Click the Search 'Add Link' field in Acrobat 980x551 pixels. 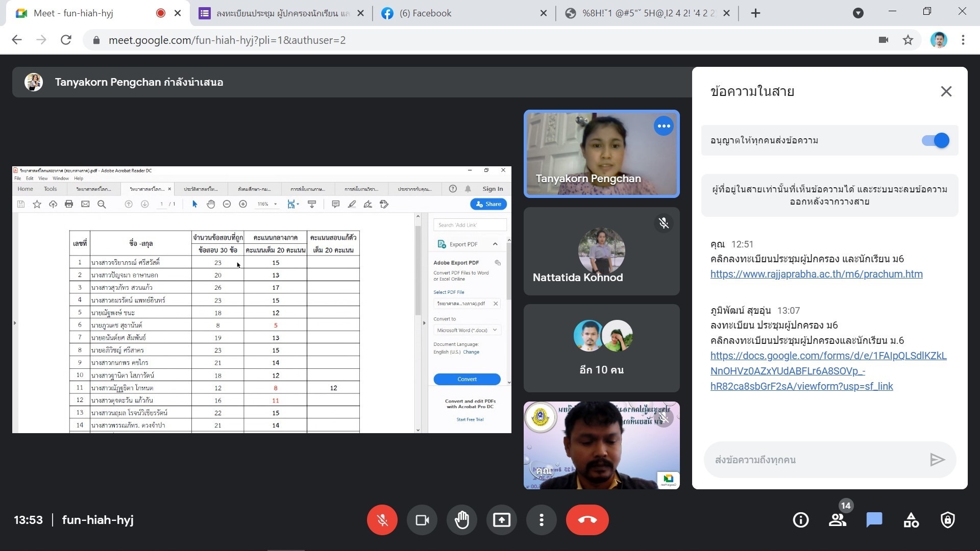[x=470, y=225]
